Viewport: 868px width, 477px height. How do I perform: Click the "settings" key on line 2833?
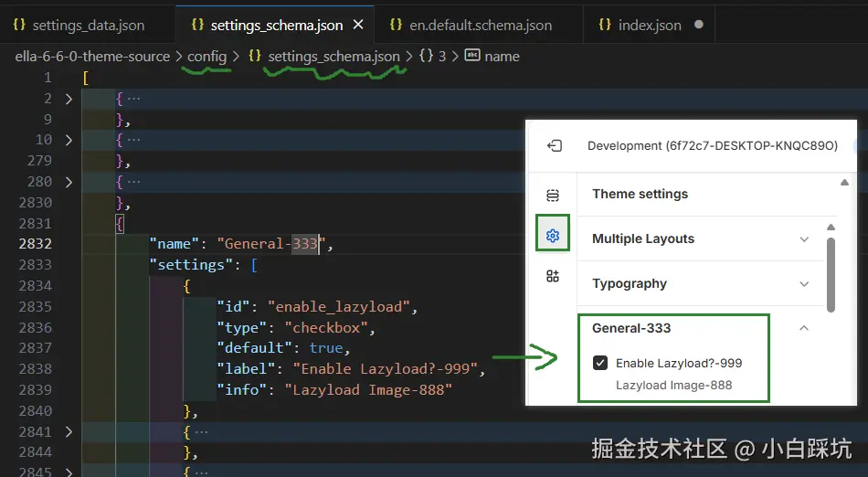(190, 265)
